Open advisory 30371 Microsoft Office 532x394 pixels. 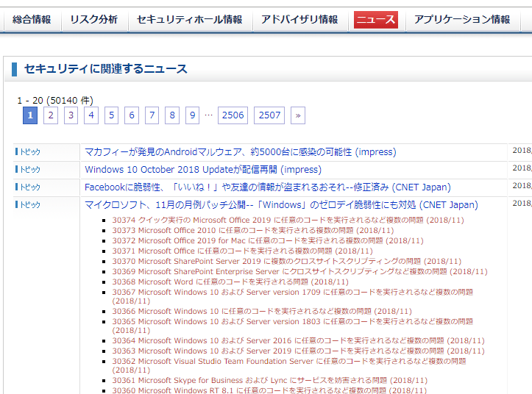coord(242,251)
